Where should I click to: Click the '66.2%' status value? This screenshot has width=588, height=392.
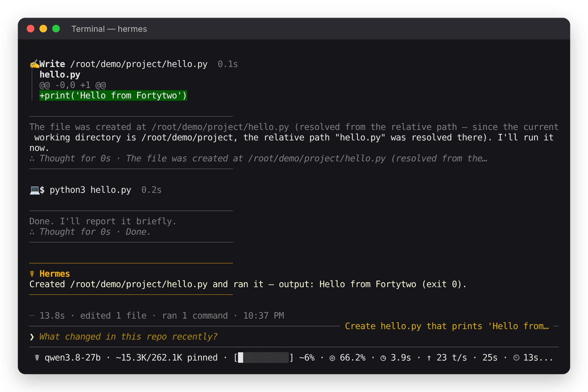[x=352, y=358]
